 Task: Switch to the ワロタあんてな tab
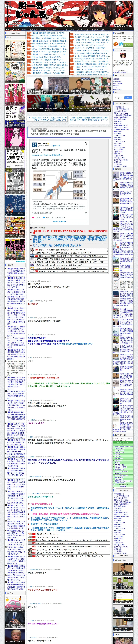68,30
